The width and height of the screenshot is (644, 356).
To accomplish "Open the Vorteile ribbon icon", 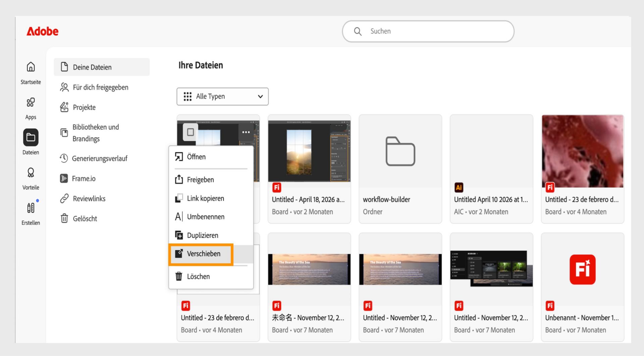I will point(31,172).
